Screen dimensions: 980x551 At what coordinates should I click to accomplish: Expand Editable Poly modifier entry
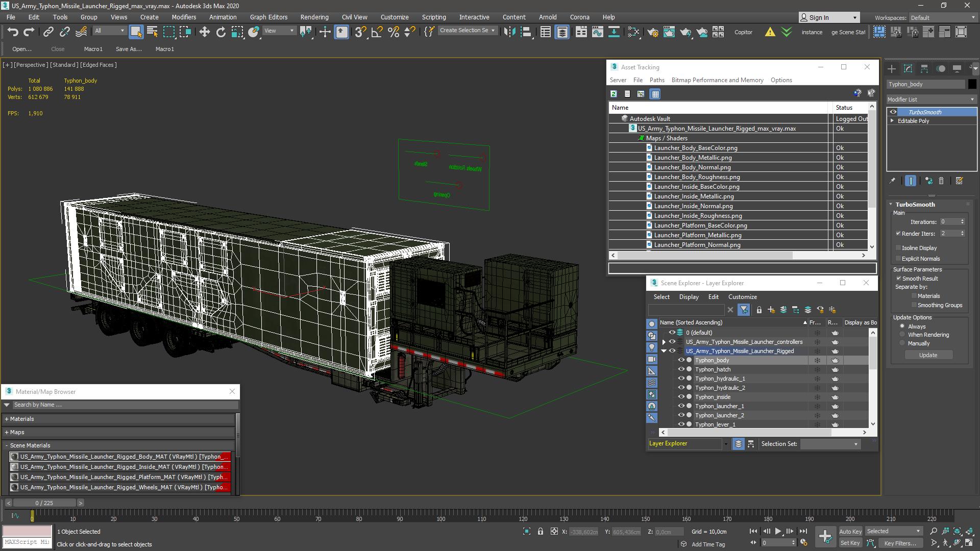pos(892,121)
